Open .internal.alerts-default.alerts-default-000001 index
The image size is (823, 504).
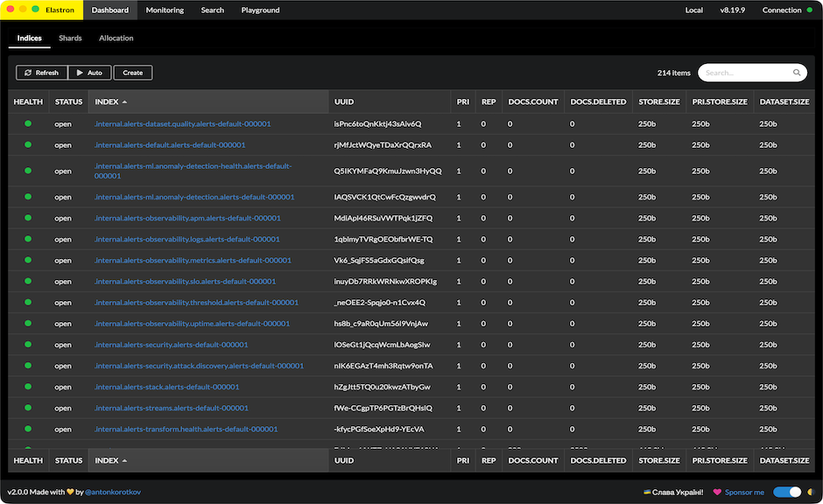pos(170,144)
